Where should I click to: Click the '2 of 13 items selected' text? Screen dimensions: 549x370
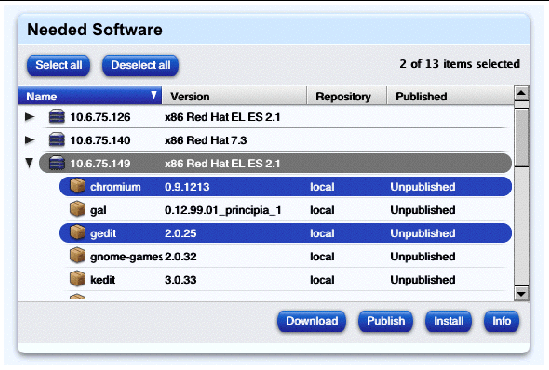(459, 64)
